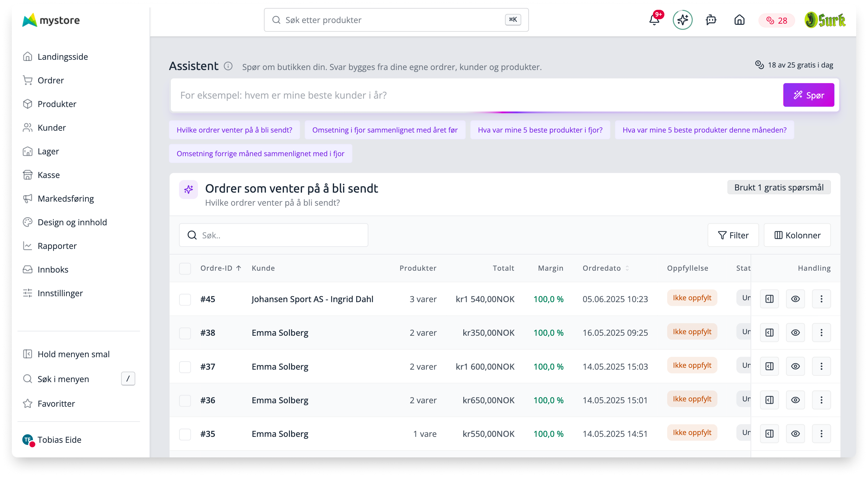Check the box for order #45
Screen dimensions: 868x477
(x=185, y=299)
